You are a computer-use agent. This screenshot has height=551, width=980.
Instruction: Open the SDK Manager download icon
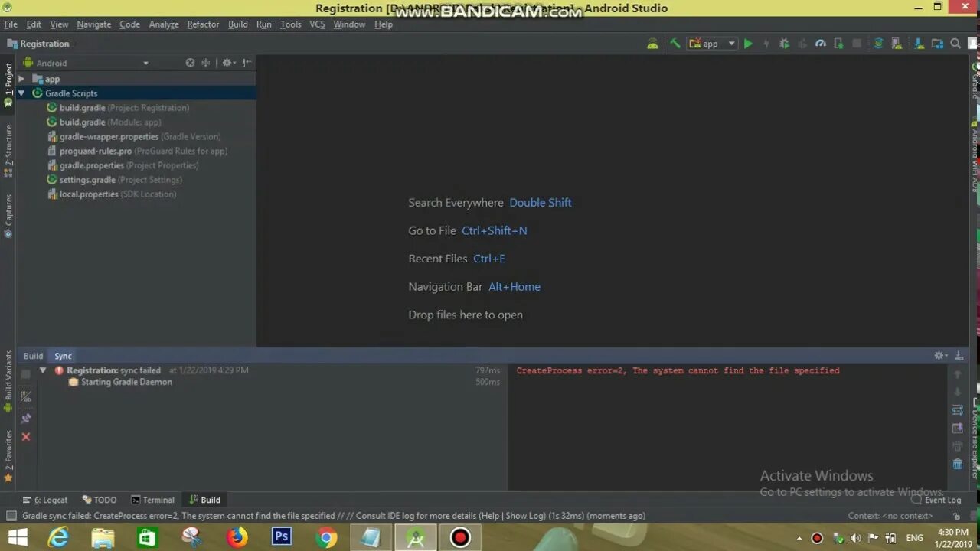(920, 44)
